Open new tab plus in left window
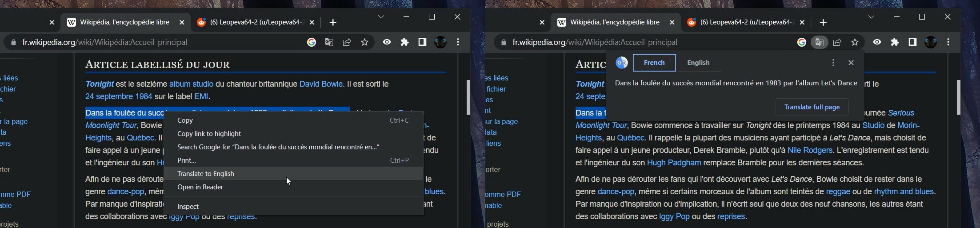980x228 pixels. (x=333, y=22)
